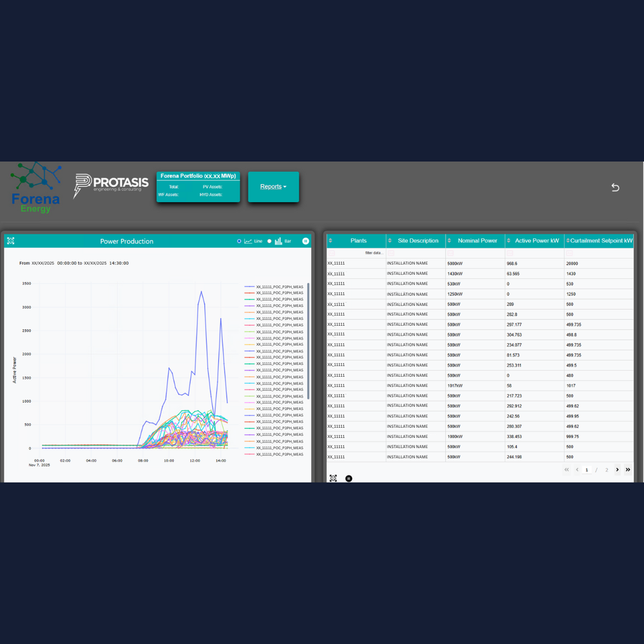Sort by Active Power kW column header
644x644 pixels.
pos(536,241)
